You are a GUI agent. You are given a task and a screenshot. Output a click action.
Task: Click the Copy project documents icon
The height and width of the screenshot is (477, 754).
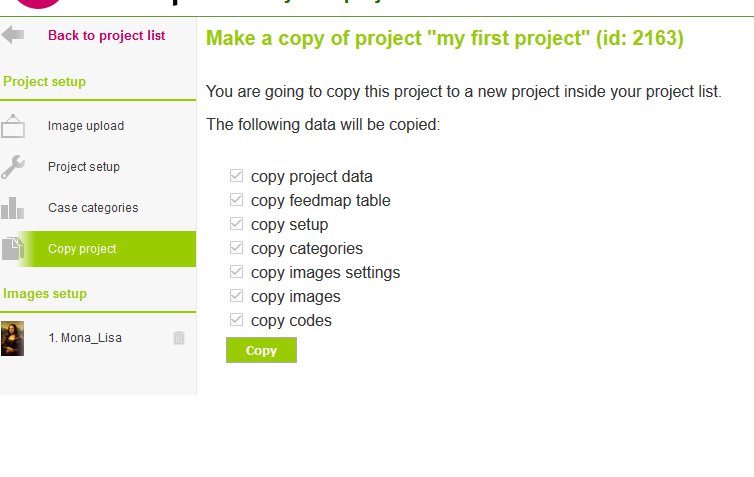[x=13, y=249]
